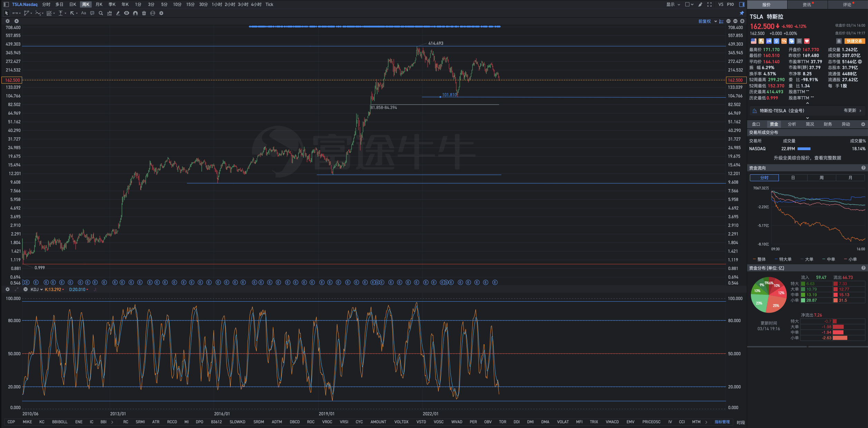Select the 分时 capital flow period

click(764, 178)
